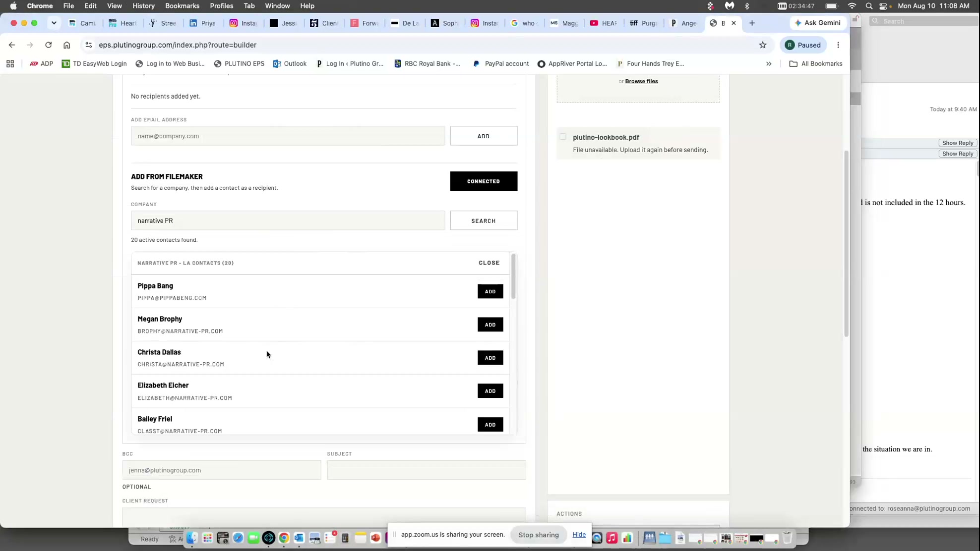Image resolution: width=980 pixels, height=551 pixels.
Task: Expand the tab search dropdown arrow
Action: pyautogui.click(x=54, y=23)
